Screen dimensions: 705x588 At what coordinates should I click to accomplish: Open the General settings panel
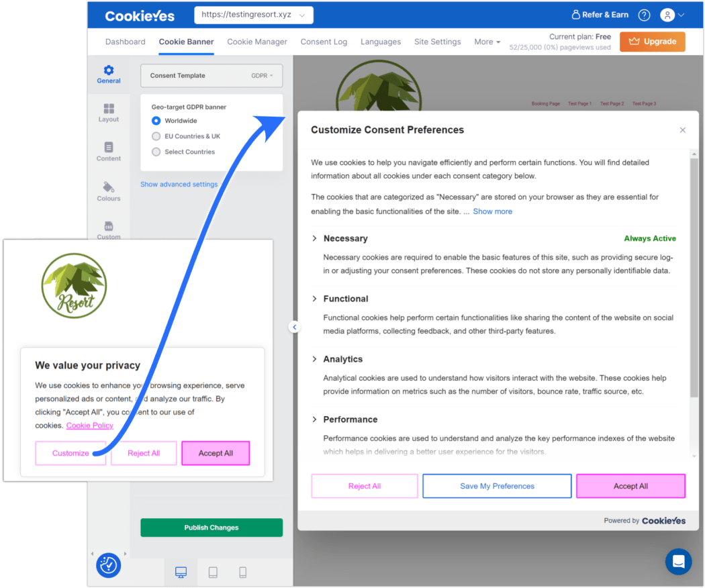tap(108, 74)
